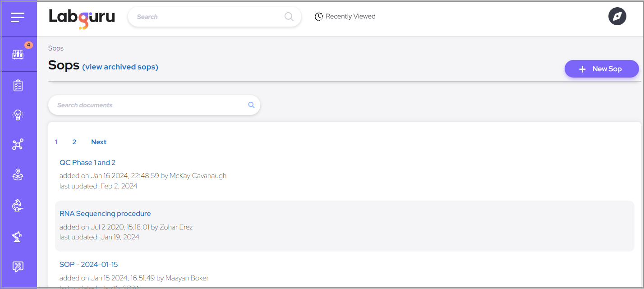Open Recently Viewed list
Viewport: 644px width, 289px height.
[x=345, y=17]
